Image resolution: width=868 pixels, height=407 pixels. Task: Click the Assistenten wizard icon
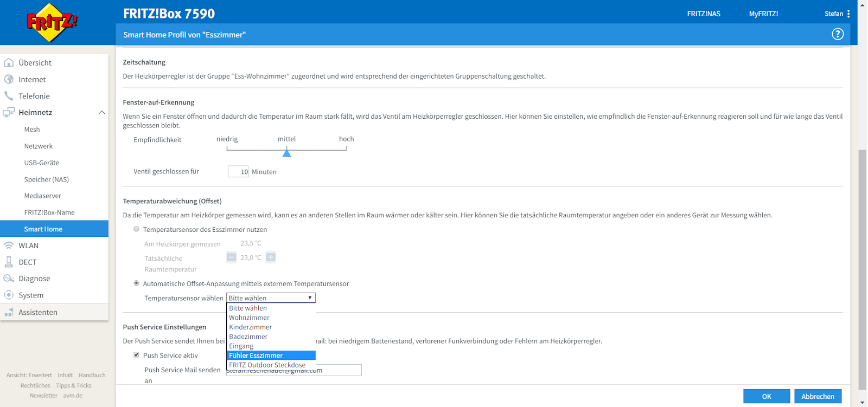pyautogui.click(x=9, y=312)
